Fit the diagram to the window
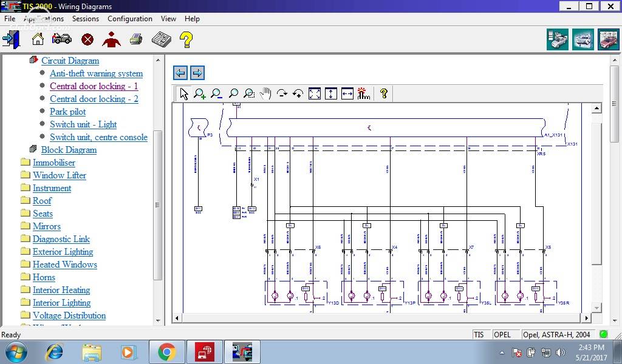This screenshot has height=364, width=622. 315,94
